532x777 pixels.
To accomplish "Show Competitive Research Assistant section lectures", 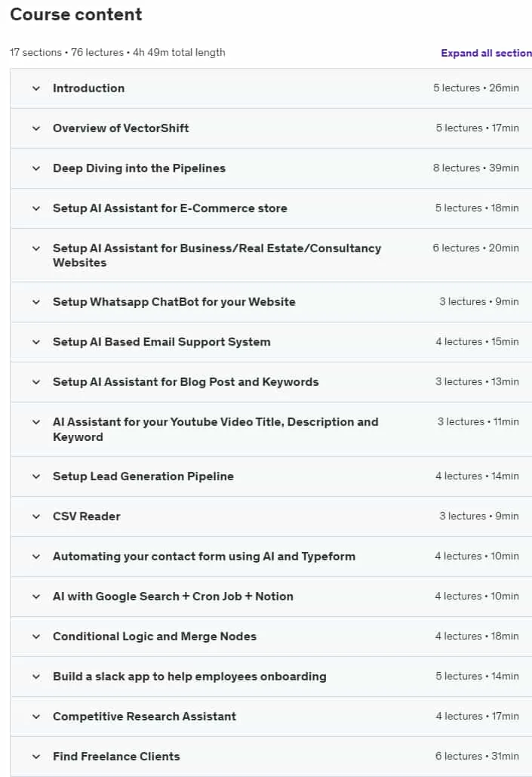I will click(144, 717).
